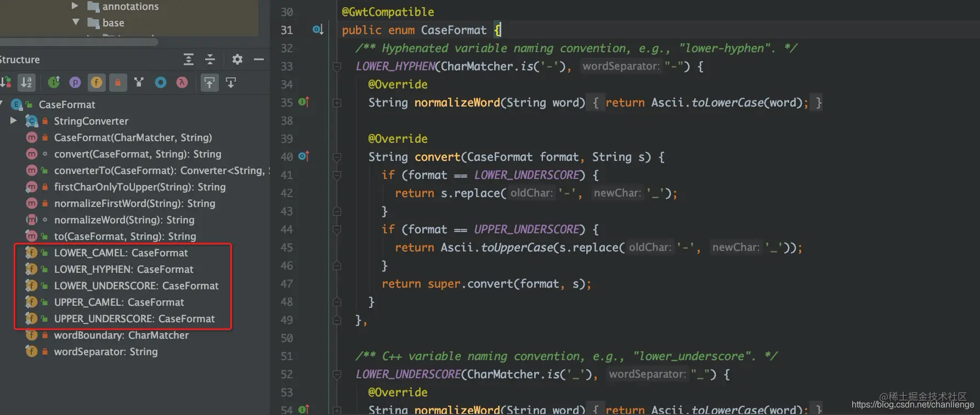Image resolution: width=980 pixels, height=415 pixels.
Task: Open the Structure panel gear settings
Action: [237, 59]
